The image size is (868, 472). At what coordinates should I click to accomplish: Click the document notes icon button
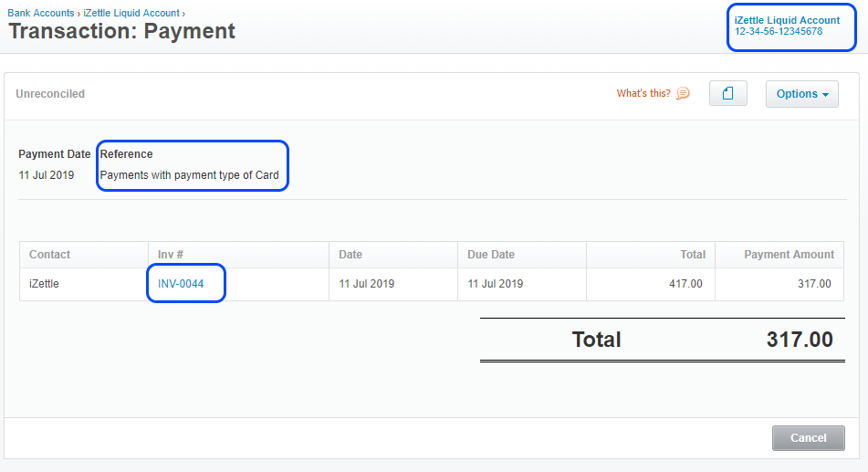(x=727, y=93)
